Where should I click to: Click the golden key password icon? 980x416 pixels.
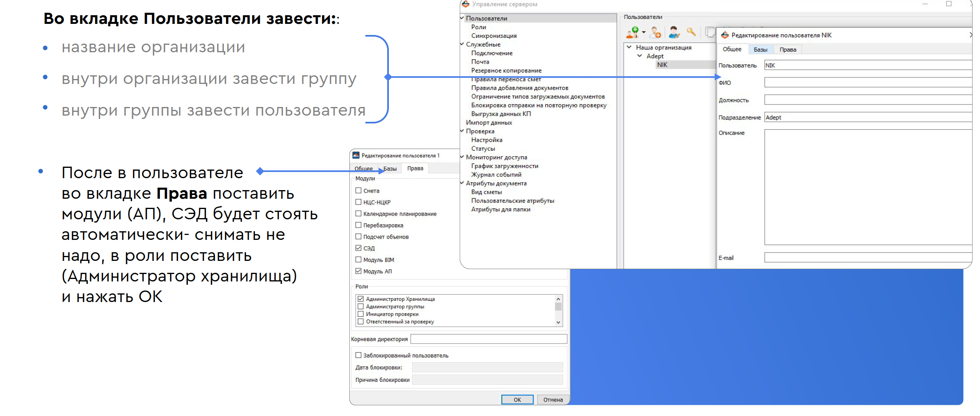coord(692,31)
